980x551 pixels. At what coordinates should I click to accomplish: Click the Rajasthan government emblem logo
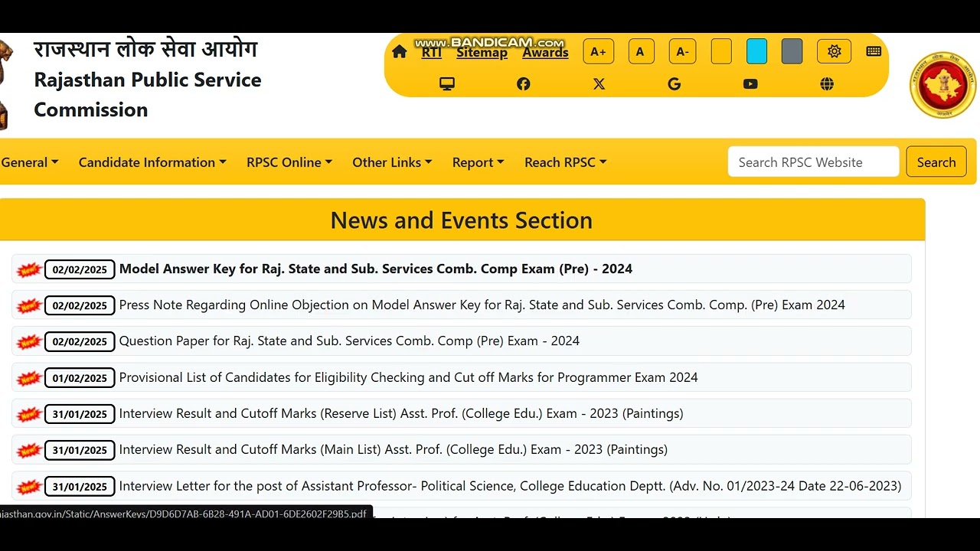click(x=942, y=85)
